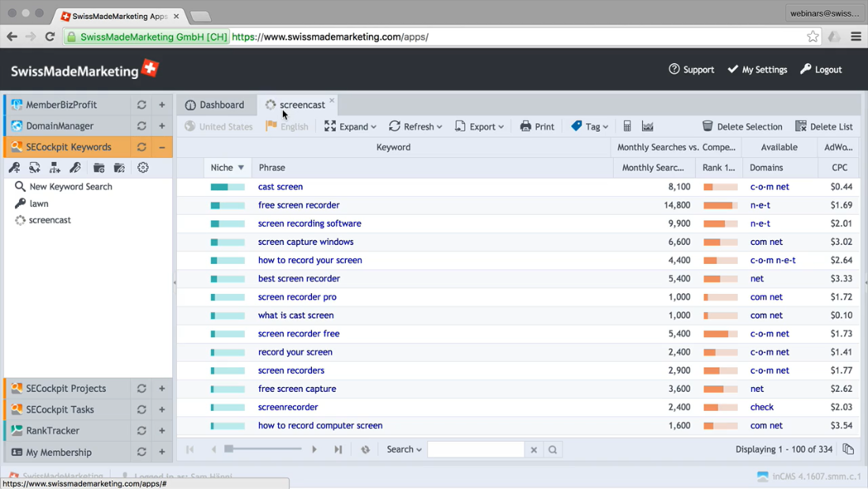Screen dimensions: 868x489
Task: Click the add folder icon
Action: point(99,167)
